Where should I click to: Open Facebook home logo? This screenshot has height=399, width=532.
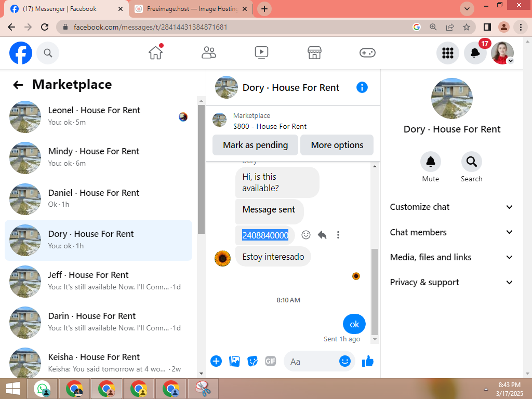click(21, 53)
